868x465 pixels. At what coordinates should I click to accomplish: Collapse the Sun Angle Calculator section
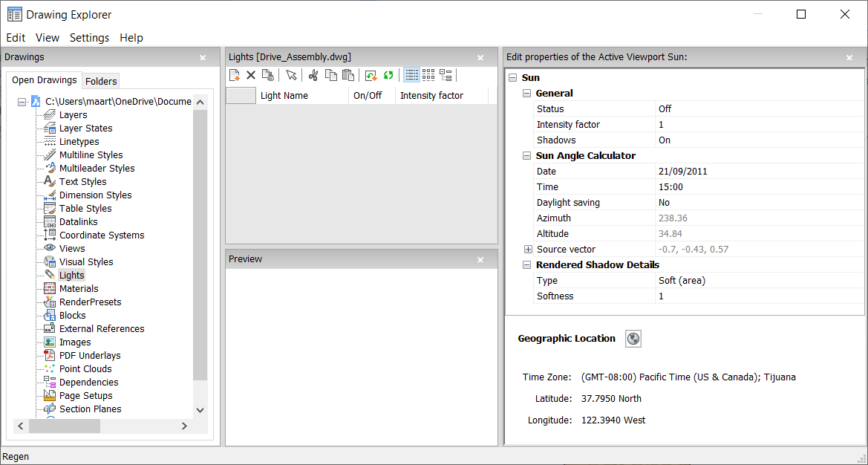tap(527, 156)
